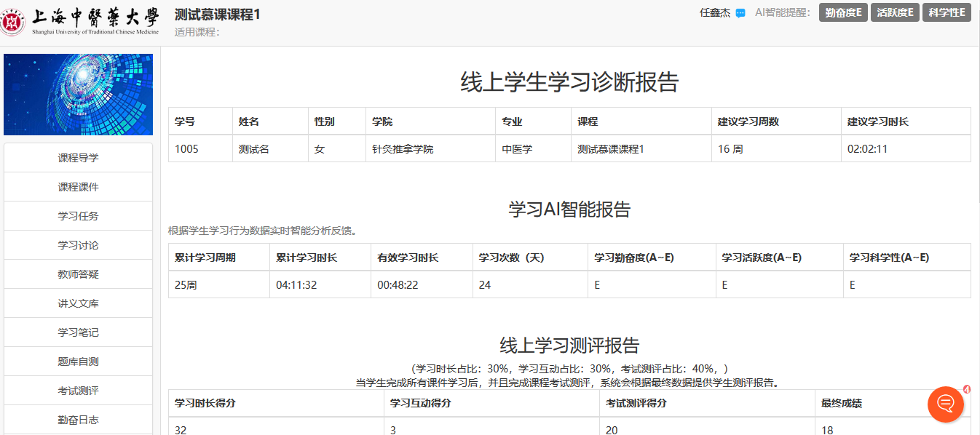This screenshot has height=435, width=980.
Task: Click the 活跃度E reminder badge
Action: point(895,12)
